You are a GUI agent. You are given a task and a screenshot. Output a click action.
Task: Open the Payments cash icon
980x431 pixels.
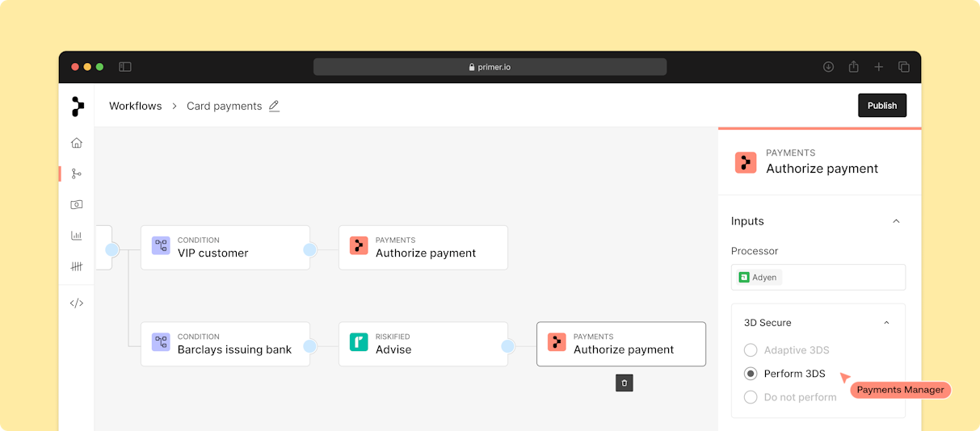77,204
